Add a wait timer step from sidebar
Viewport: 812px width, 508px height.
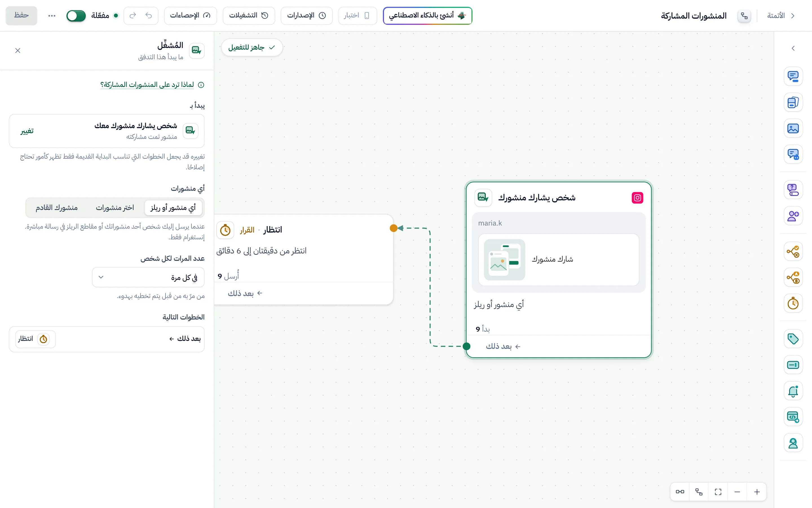(x=793, y=303)
